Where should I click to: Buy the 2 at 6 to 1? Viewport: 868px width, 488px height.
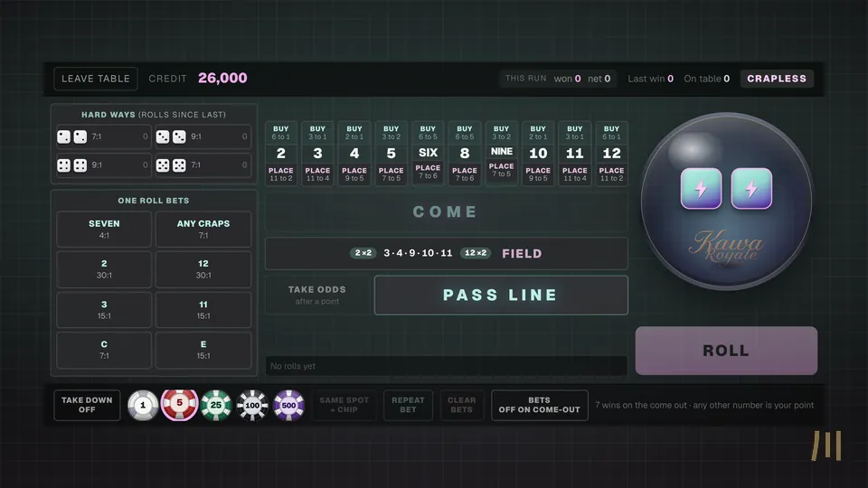[280, 132]
